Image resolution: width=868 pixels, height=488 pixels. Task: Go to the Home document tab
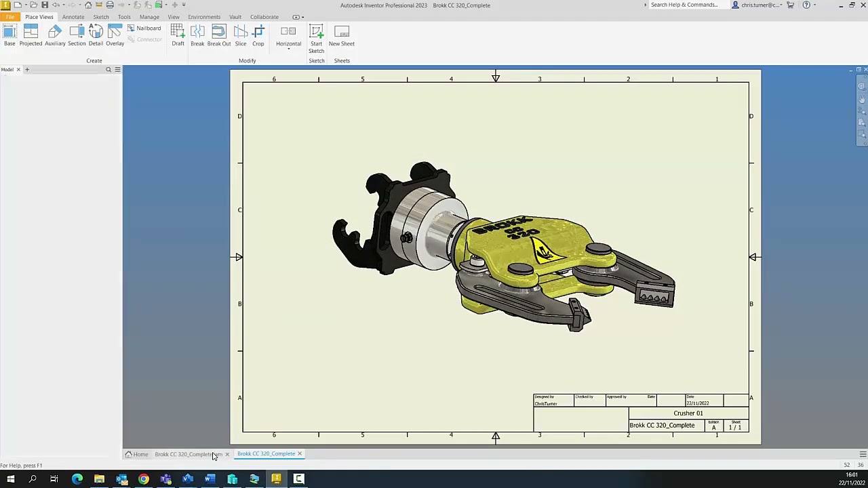(136, 454)
